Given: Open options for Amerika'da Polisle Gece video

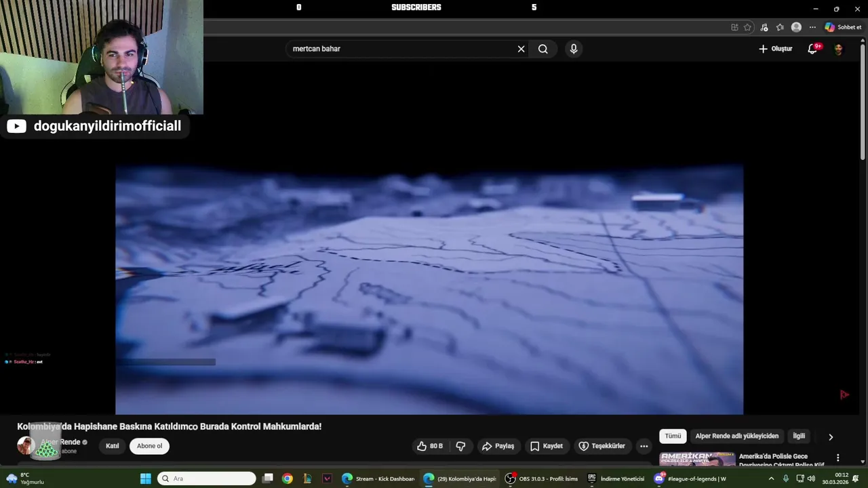Looking at the screenshot, I should pyautogui.click(x=838, y=458).
